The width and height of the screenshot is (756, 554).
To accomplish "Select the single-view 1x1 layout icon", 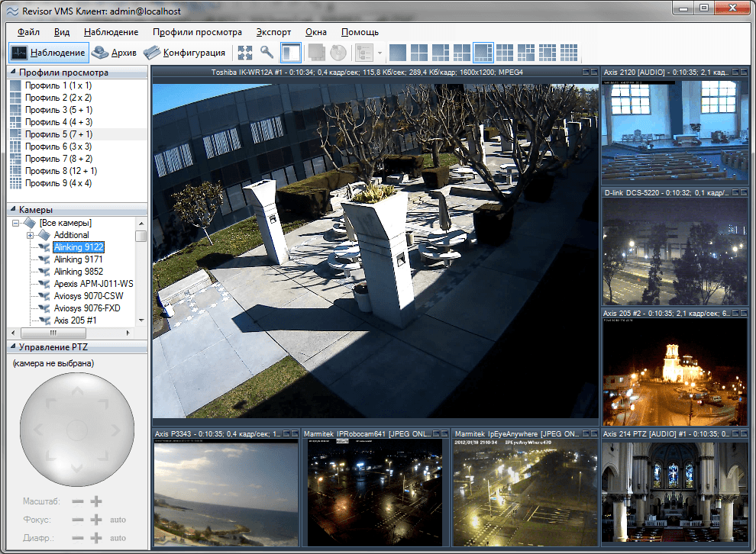I will [398, 53].
